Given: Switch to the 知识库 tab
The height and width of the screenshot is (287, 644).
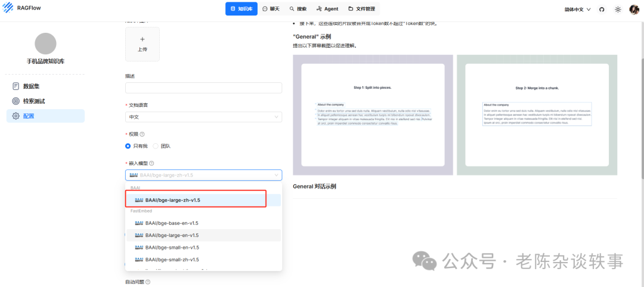Looking at the screenshot, I should coord(241,8).
